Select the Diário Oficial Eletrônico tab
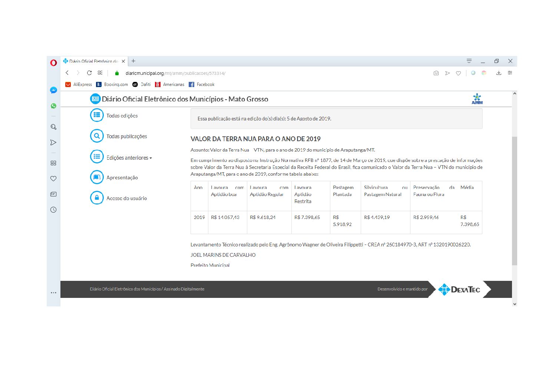Image resolution: width=555 pixels, height=392 pixels. coord(93,61)
